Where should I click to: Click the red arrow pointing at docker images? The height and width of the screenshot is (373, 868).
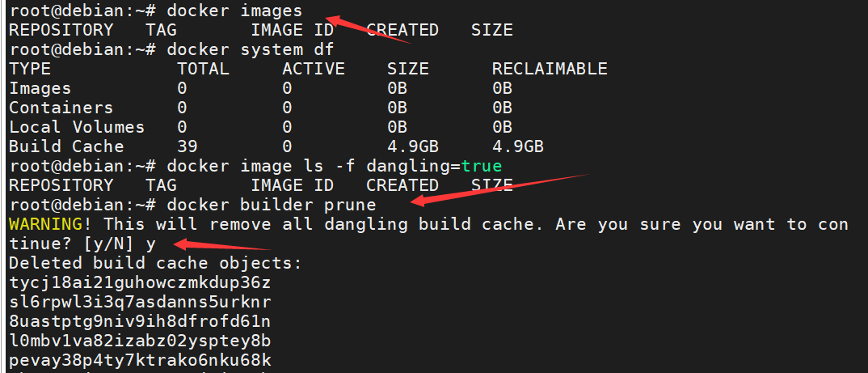368,28
